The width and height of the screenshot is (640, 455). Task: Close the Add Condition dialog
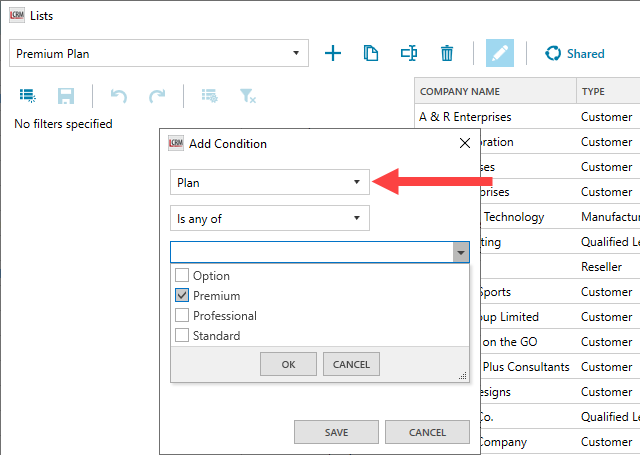464,143
